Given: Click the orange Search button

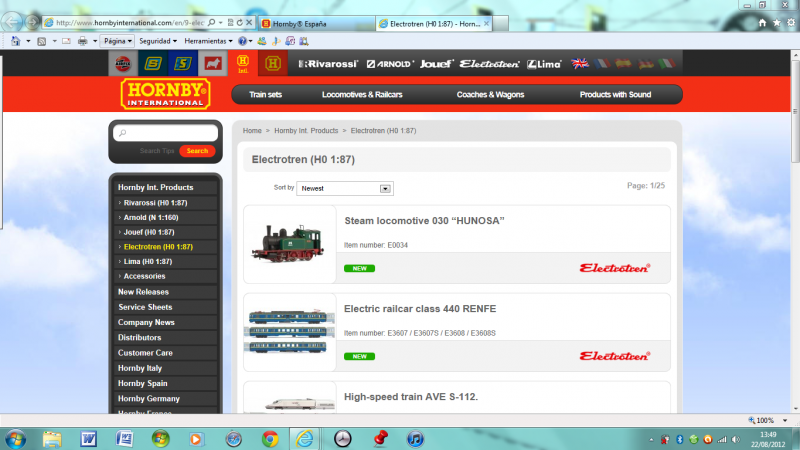Looking at the screenshot, I should pos(197,151).
